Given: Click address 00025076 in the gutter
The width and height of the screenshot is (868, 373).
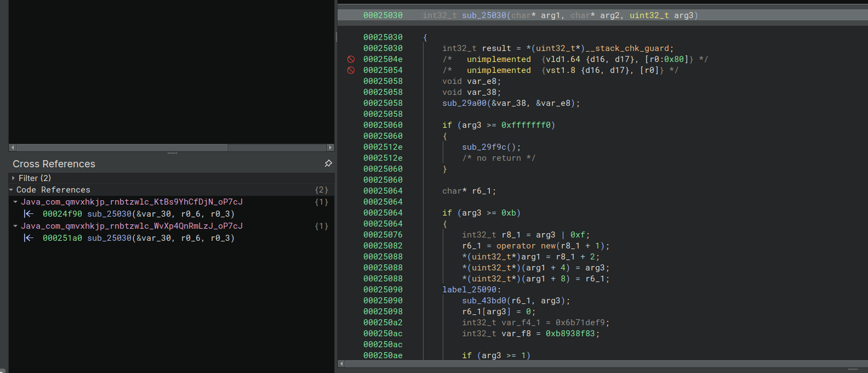Looking at the screenshot, I should pos(383,235).
